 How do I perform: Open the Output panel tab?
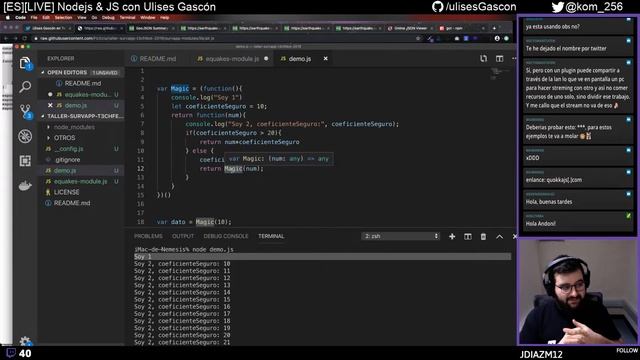pyautogui.click(x=183, y=236)
